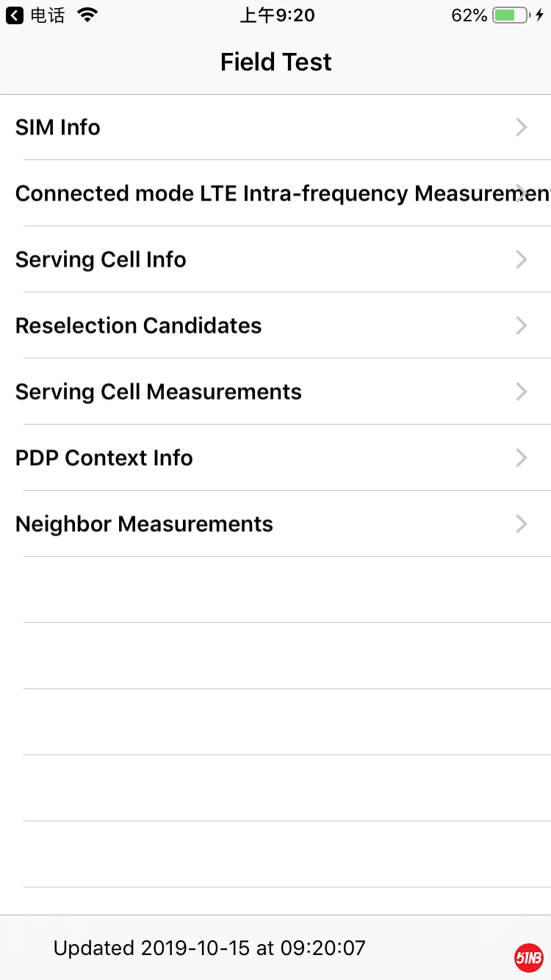Image resolution: width=551 pixels, height=980 pixels.
Task: Expand SIM Info via its chevron
Action: pos(522,127)
